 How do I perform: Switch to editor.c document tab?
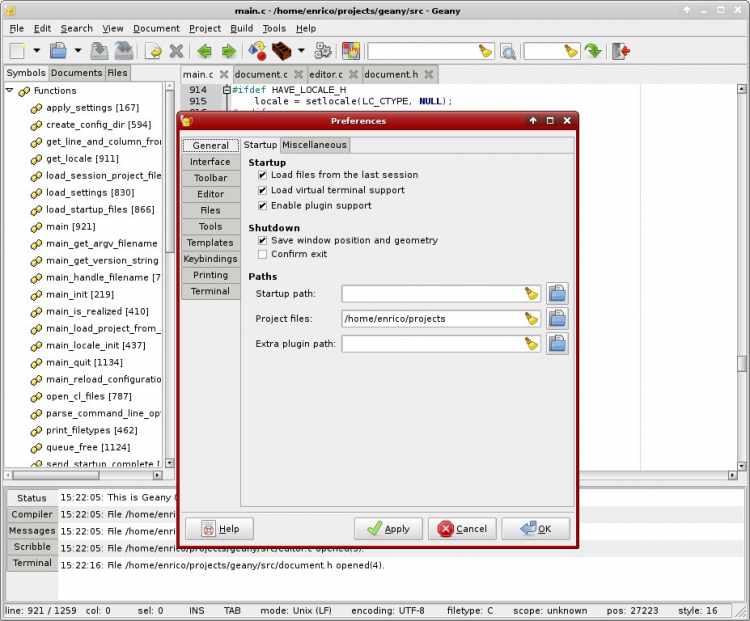[x=326, y=74]
